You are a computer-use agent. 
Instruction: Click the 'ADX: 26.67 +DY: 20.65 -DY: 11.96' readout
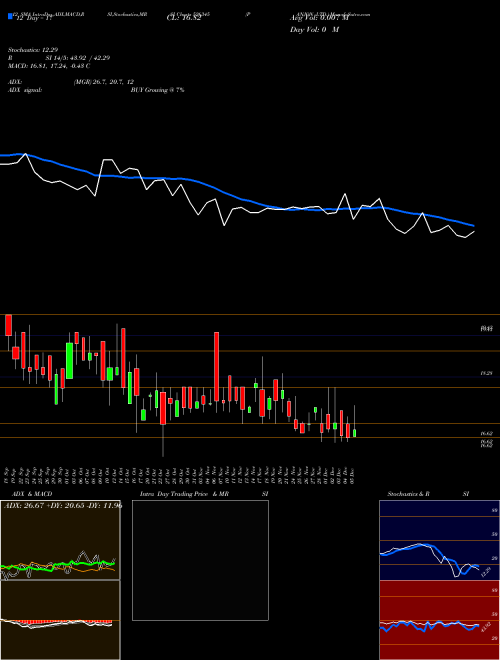[63, 505]
